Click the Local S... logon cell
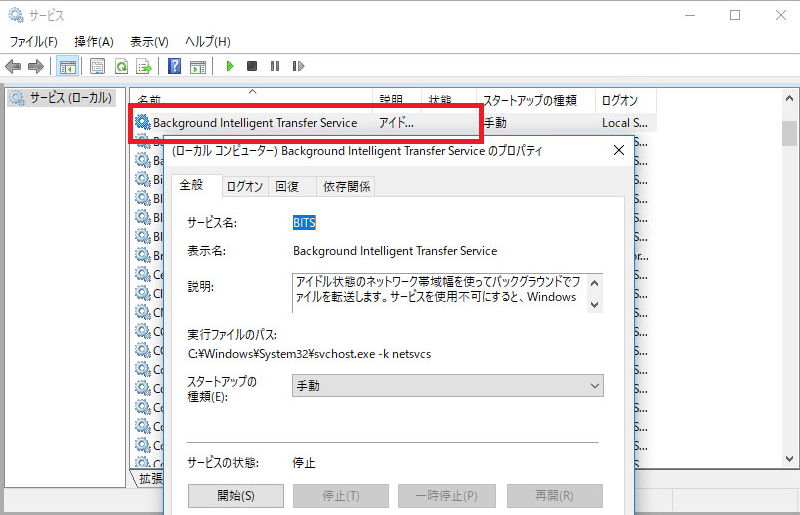 624,122
